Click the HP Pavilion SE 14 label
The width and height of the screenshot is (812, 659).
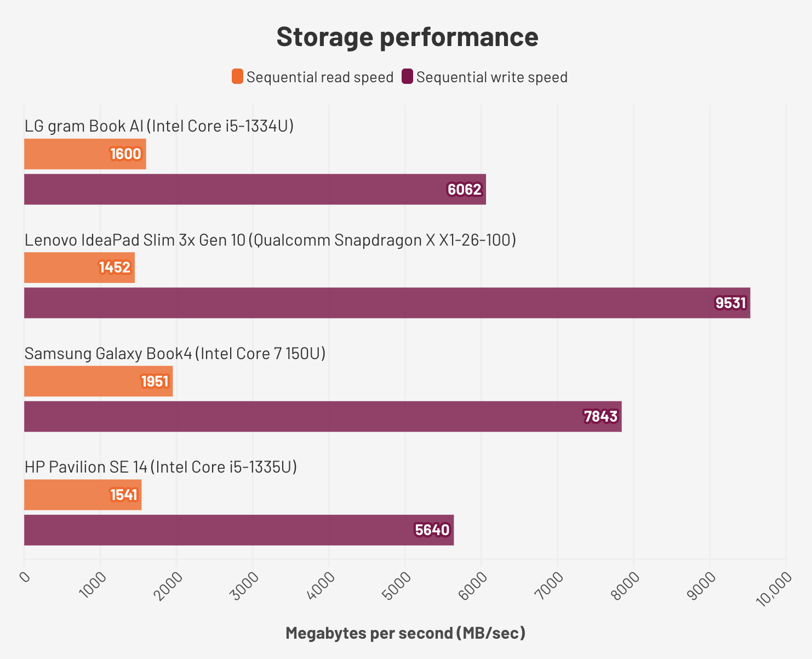(x=161, y=467)
